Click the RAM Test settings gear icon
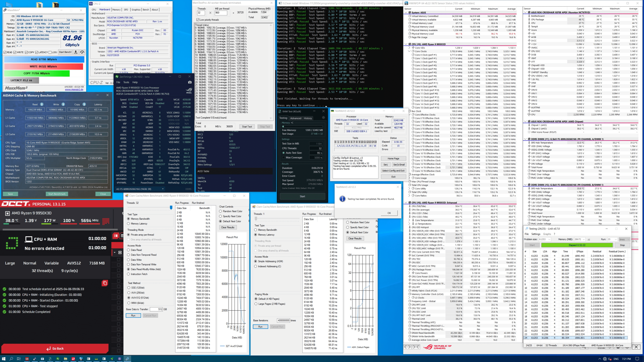This screenshot has width=644, height=362. (323, 118)
